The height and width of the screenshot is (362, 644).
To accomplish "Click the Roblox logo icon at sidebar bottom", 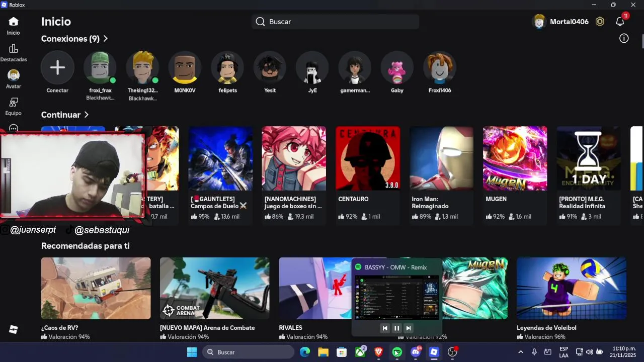I will [x=14, y=329].
